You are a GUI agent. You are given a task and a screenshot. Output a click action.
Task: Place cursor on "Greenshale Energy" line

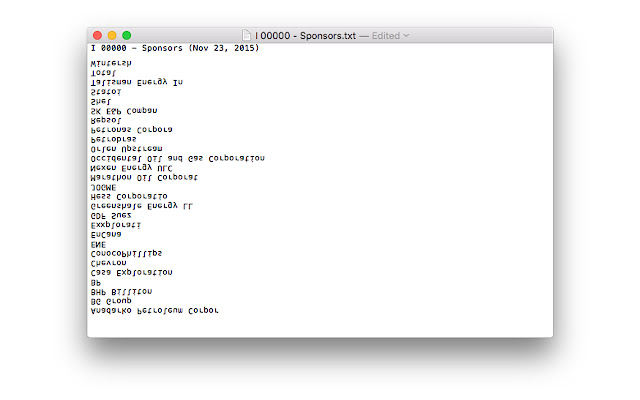141,206
